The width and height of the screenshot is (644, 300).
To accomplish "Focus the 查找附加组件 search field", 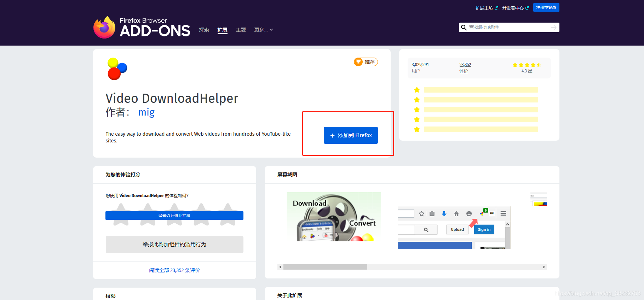I will [x=509, y=28].
